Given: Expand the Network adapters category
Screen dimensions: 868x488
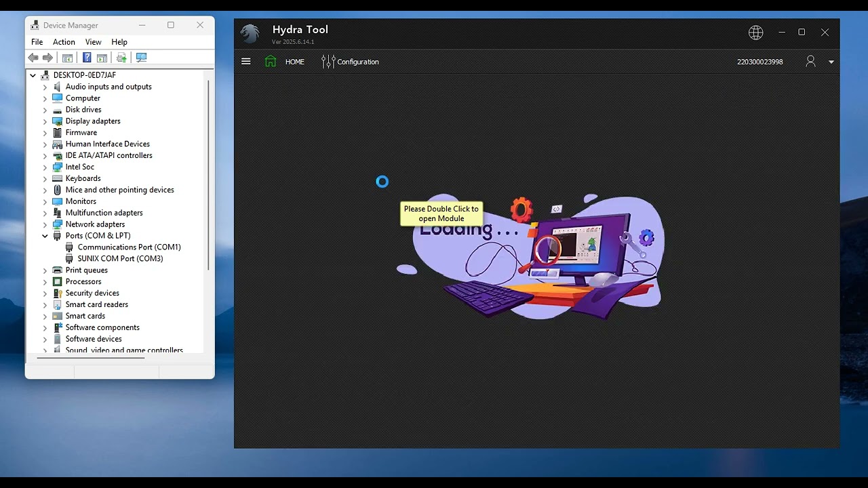Looking at the screenshot, I should pyautogui.click(x=45, y=224).
